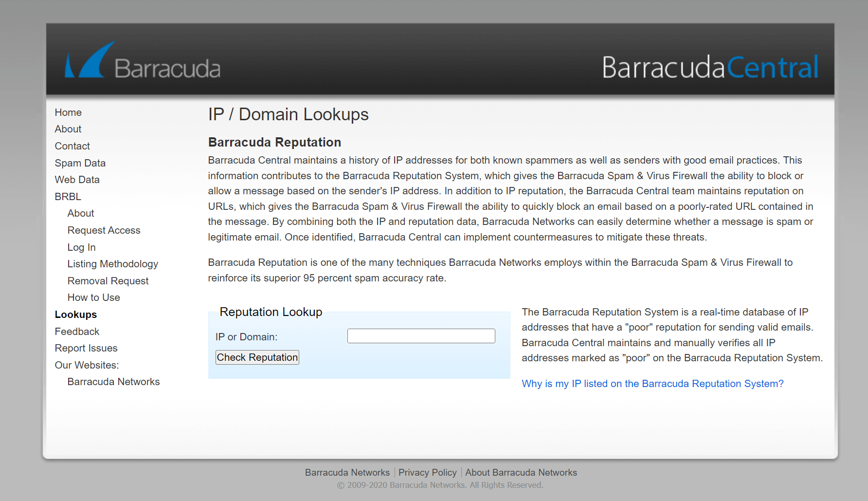Viewport: 868px width, 501px height.
Task: Go to the BRBL Log In page
Action: (82, 247)
